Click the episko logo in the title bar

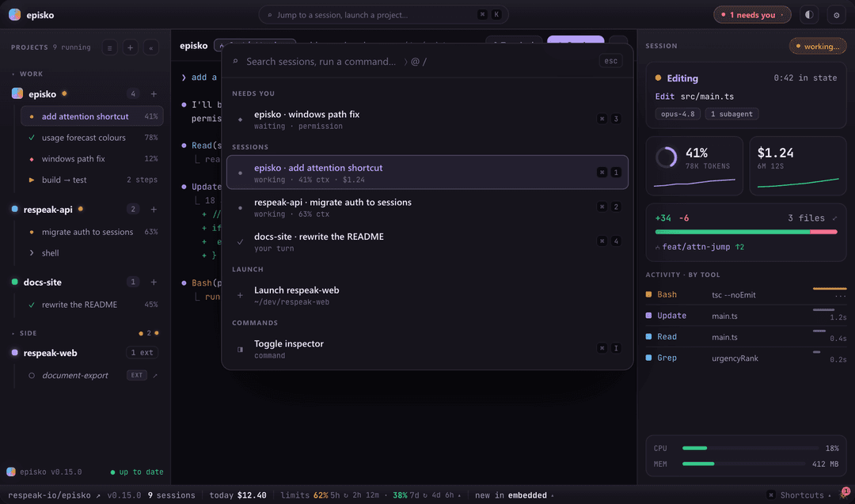click(x=15, y=15)
